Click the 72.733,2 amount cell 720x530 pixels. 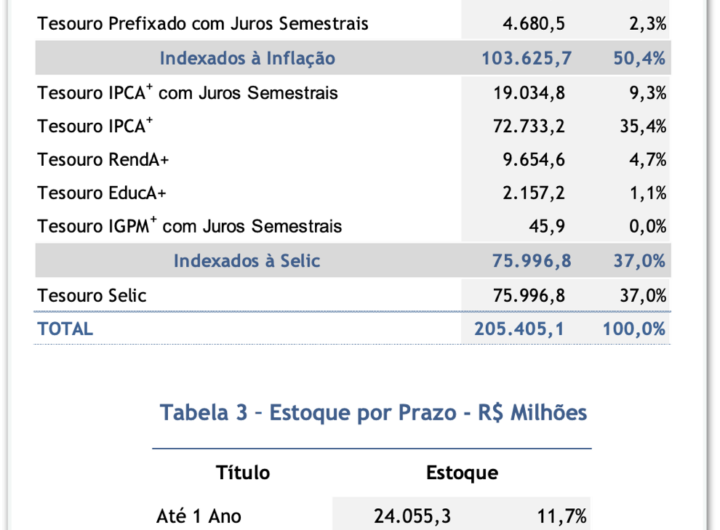[537, 126]
